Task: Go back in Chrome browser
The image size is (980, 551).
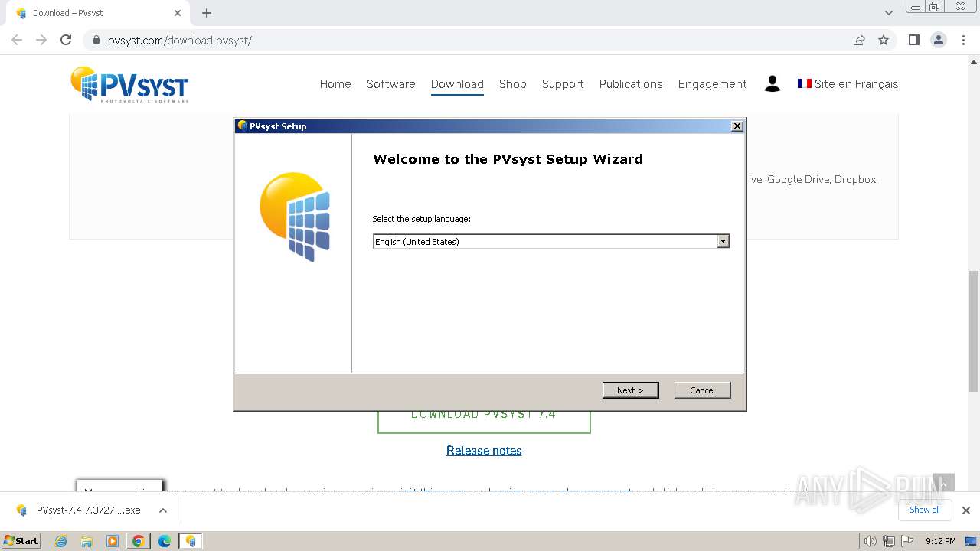Action: 17,40
